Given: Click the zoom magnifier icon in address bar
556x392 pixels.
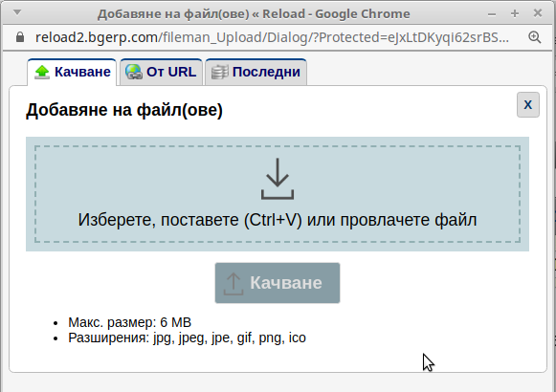Looking at the screenshot, I should point(534,37).
